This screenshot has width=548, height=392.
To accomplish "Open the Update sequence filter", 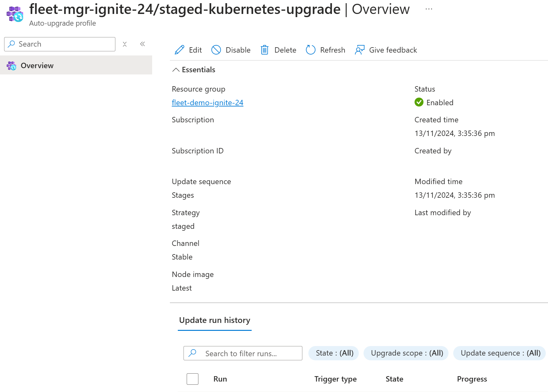I will pos(500,353).
